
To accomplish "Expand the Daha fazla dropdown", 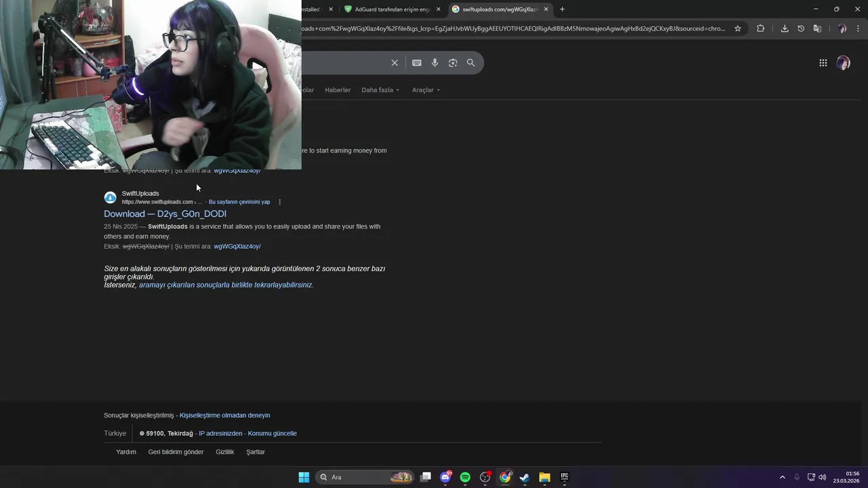I will pos(380,90).
